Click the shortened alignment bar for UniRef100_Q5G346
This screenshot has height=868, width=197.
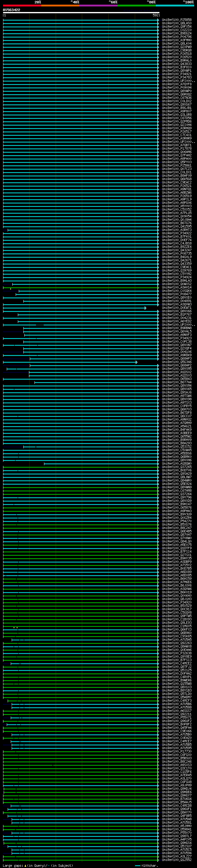(70, 362)
